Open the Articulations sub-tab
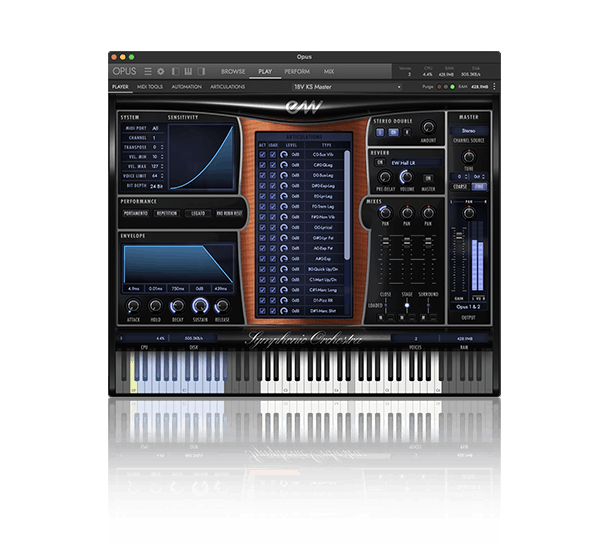 [x=226, y=87]
